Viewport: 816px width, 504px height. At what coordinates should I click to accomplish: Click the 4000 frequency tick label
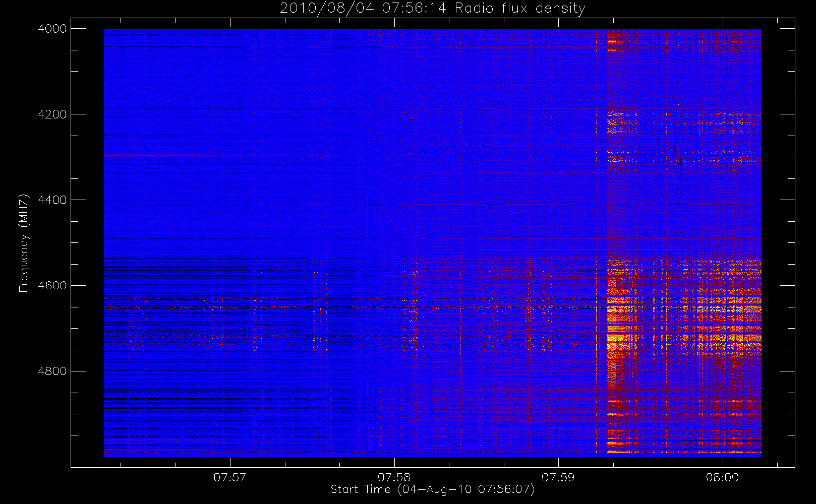pyautogui.click(x=52, y=29)
